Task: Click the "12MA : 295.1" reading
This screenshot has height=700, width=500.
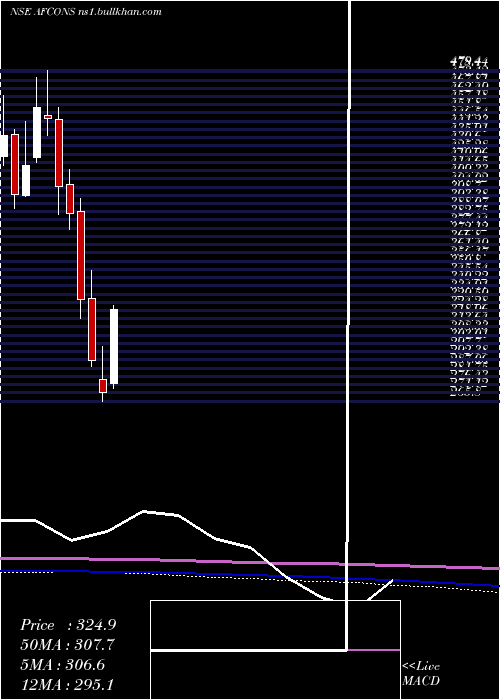Action: point(69,684)
